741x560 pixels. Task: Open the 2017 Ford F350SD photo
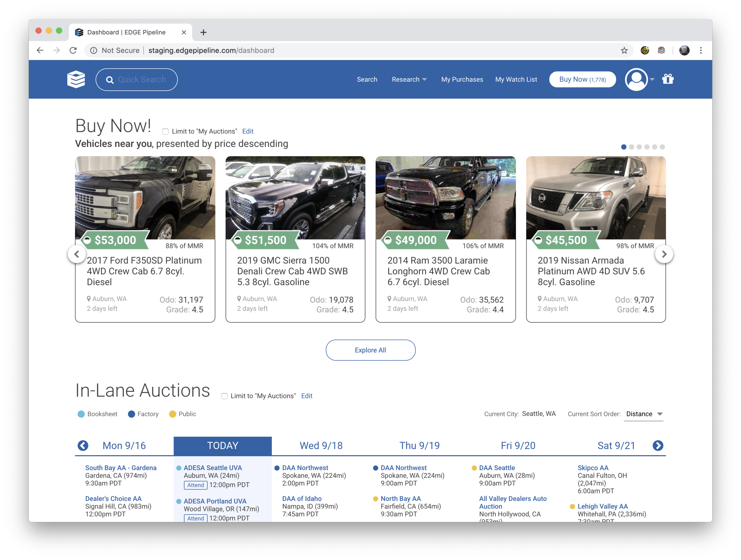(x=145, y=198)
